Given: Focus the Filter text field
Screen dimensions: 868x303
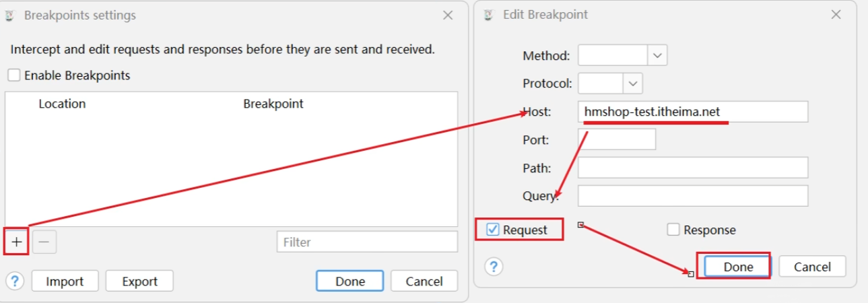Looking at the screenshot, I should coord(366,242).
